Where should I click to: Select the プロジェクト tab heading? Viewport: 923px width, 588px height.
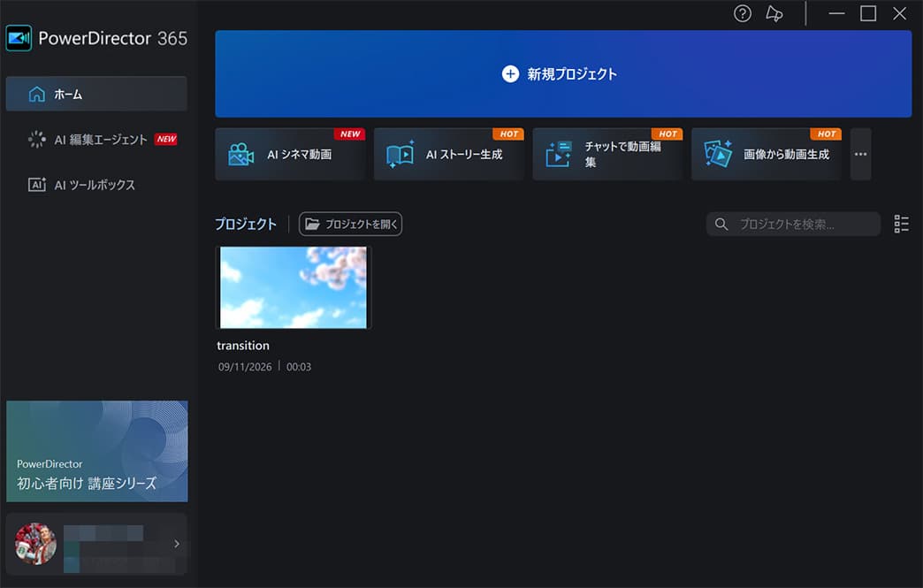(246, 225)
